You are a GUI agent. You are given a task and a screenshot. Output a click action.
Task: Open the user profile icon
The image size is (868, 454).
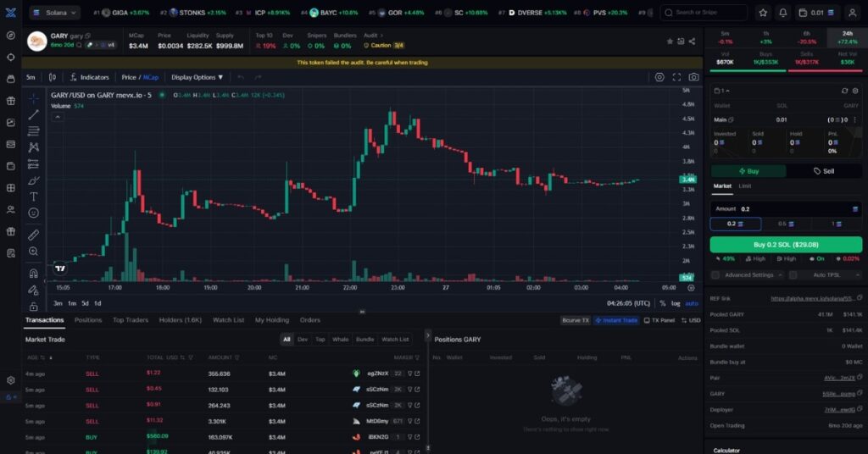click(x=853, y=12)
